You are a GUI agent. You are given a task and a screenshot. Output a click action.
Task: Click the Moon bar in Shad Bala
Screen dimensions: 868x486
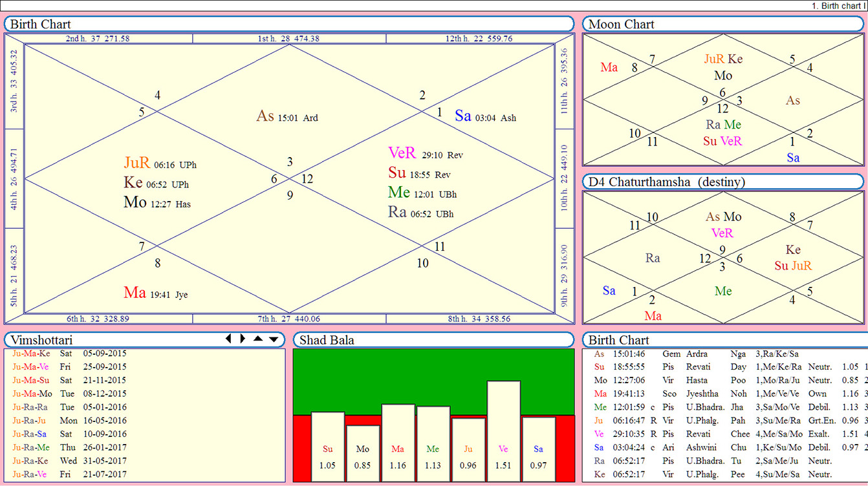click(362, 453)
